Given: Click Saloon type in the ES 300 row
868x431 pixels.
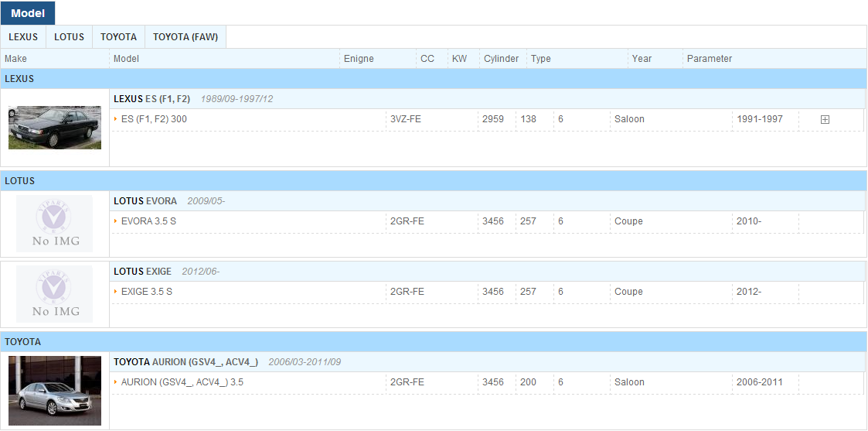Looking at the screenshot, I should point(629,119).
